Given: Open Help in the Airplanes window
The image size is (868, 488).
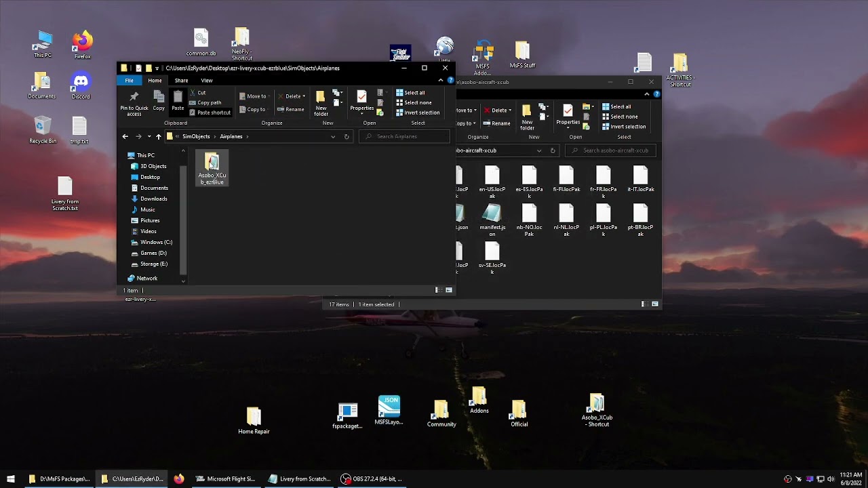Looking at the screenshot, I should 450,81.
